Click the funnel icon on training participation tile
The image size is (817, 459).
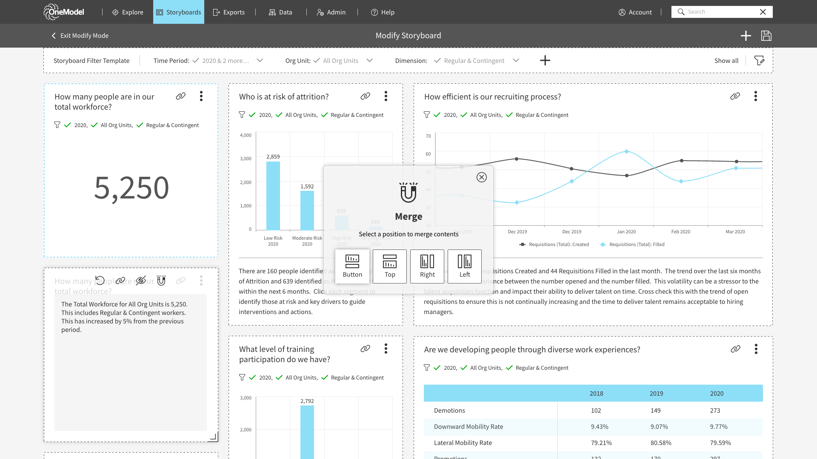tap(242, 378)
